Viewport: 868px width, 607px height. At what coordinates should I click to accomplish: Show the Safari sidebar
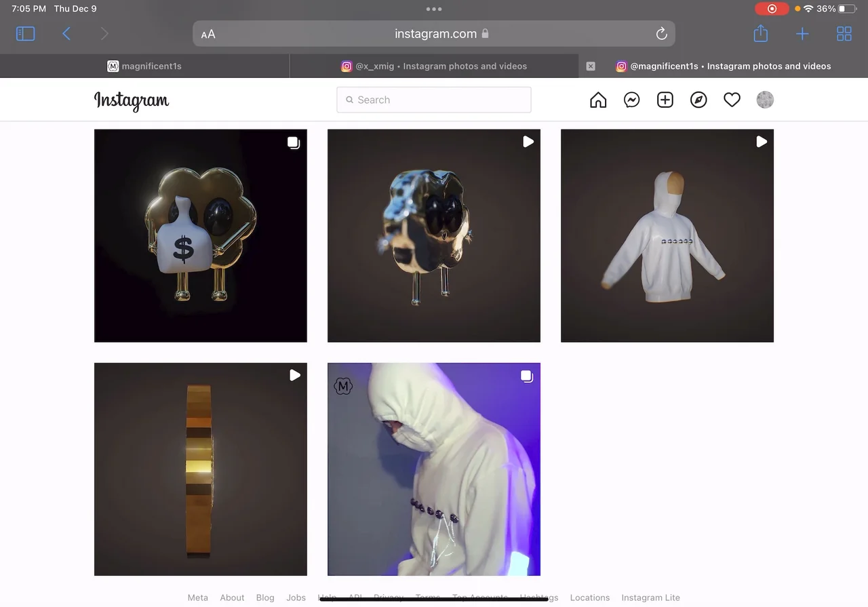25,33
